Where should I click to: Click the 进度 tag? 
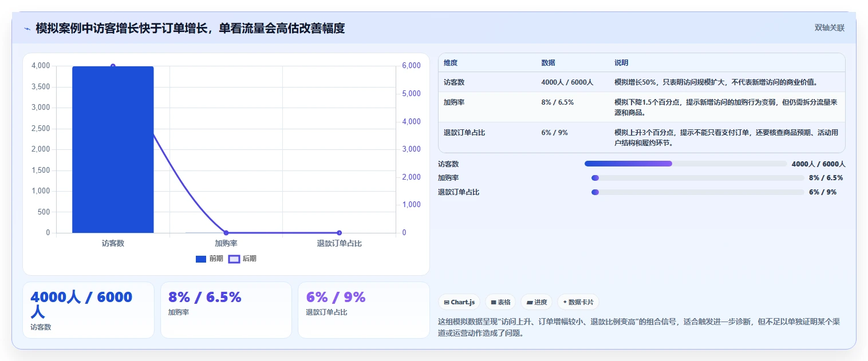pyautogui.click(x=536, y=302)
